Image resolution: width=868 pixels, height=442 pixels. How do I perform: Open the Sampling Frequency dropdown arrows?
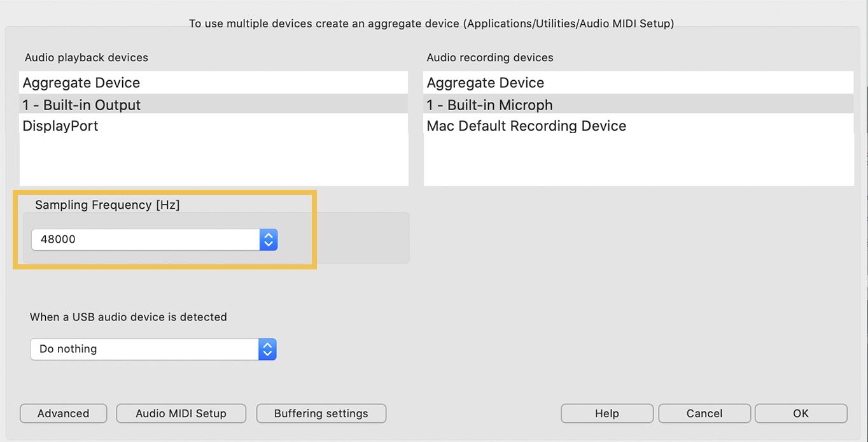[269, 239]
